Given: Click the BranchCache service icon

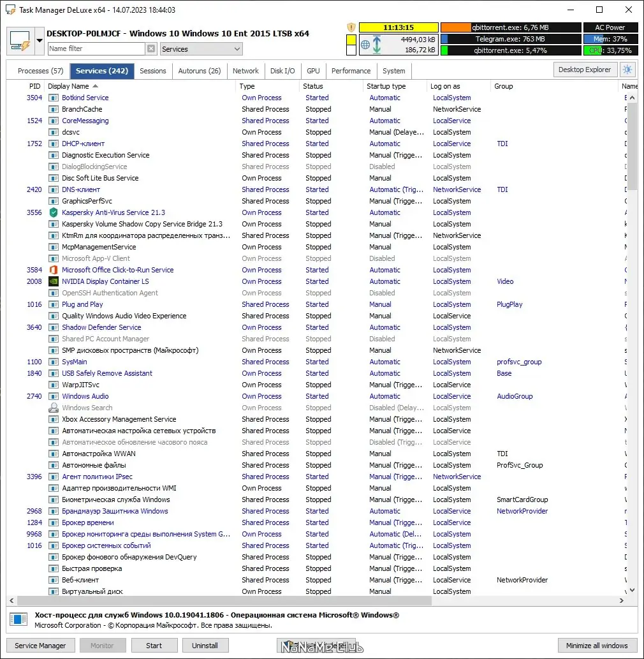Looking at the screenshot, I should 54,109.
